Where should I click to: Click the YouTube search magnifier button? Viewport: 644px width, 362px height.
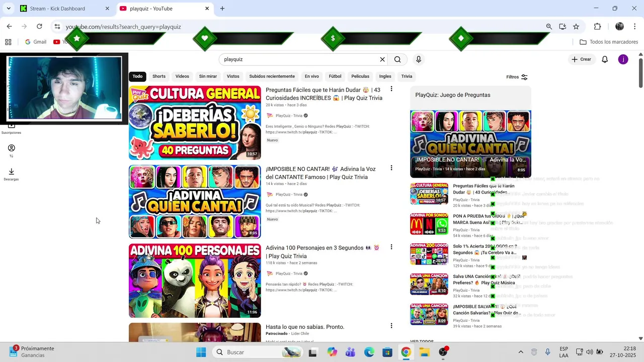coord(397,59)
